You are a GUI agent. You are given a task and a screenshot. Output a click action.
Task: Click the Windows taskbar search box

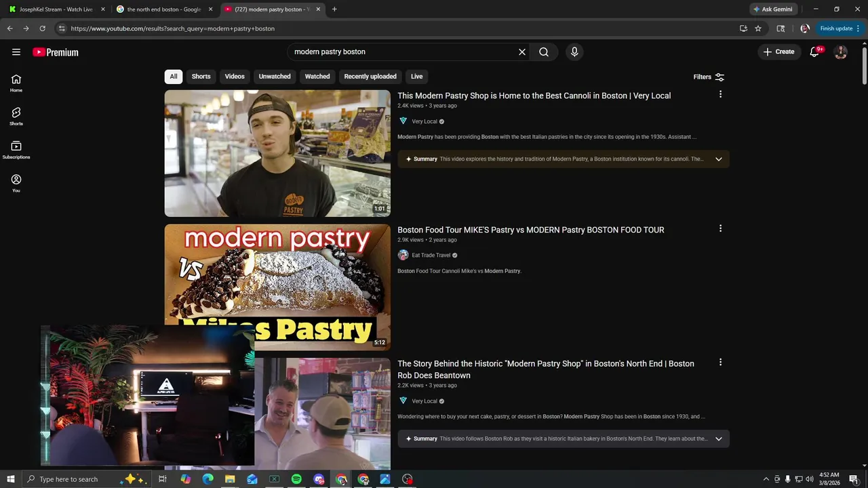pyautogui.click(x=86, y=479)
